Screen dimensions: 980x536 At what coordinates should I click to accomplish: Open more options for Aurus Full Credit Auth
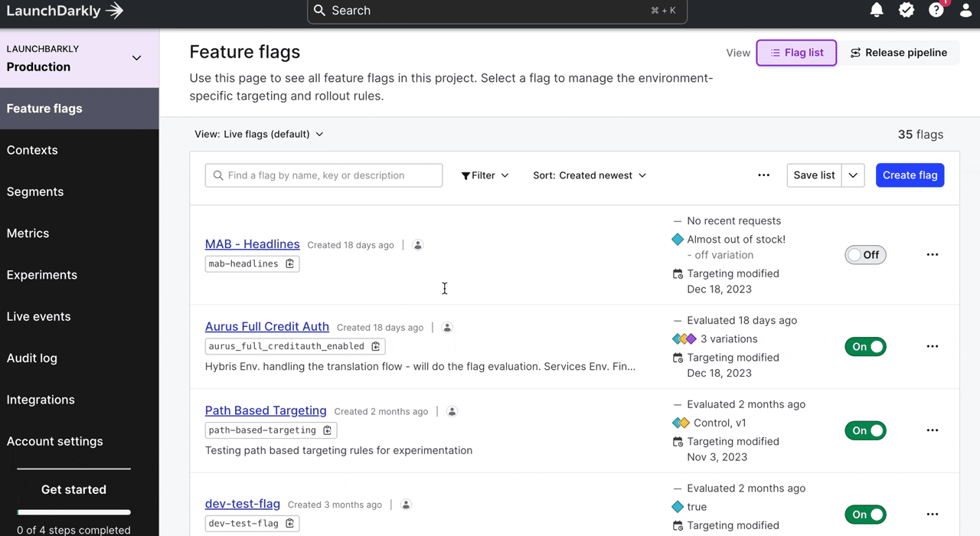[x=932, y=346]
